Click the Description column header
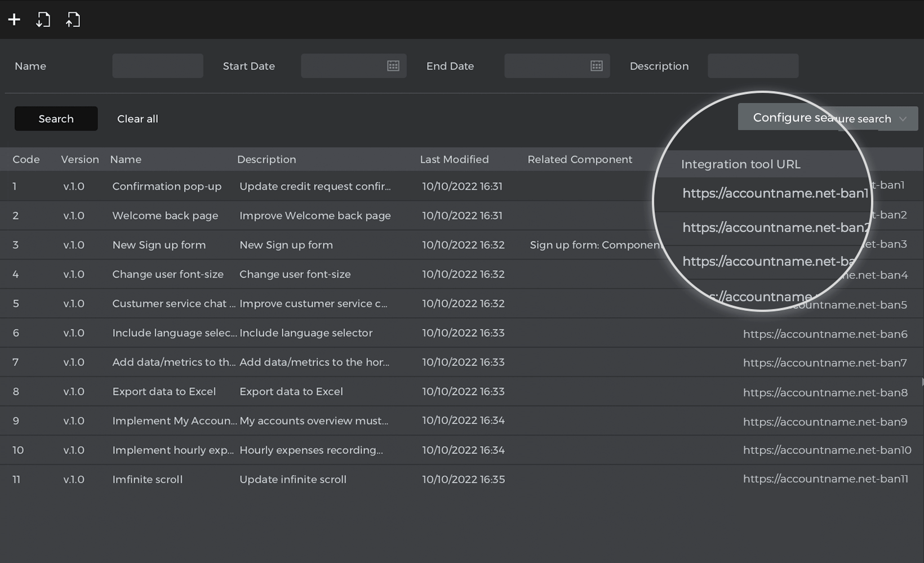 coord(266,159)
